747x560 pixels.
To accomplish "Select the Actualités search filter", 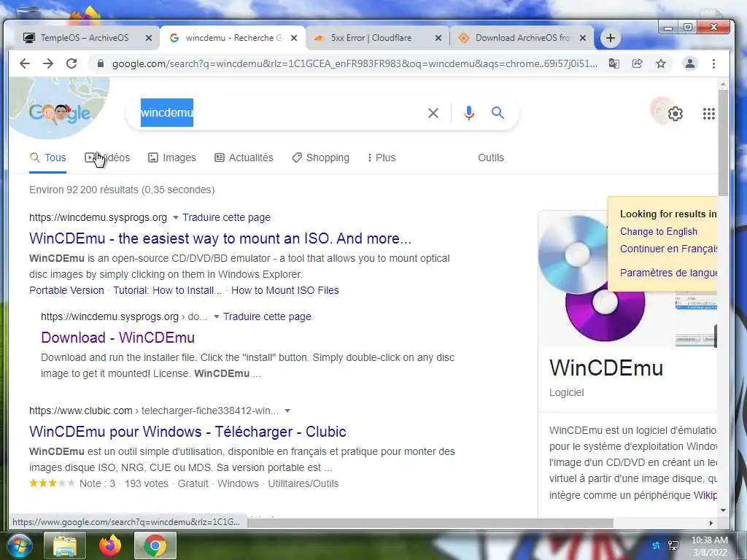I will coord(244,157).
